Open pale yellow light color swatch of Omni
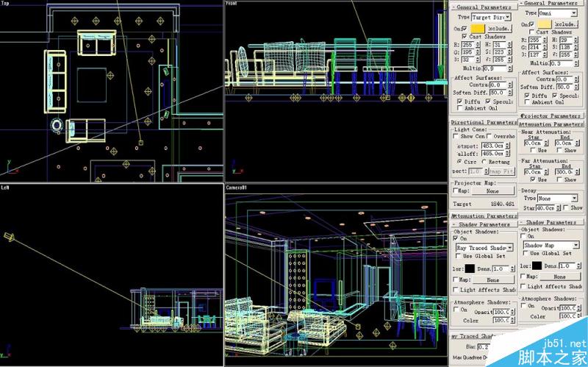The image size is (588, 367). pos(544,24)
